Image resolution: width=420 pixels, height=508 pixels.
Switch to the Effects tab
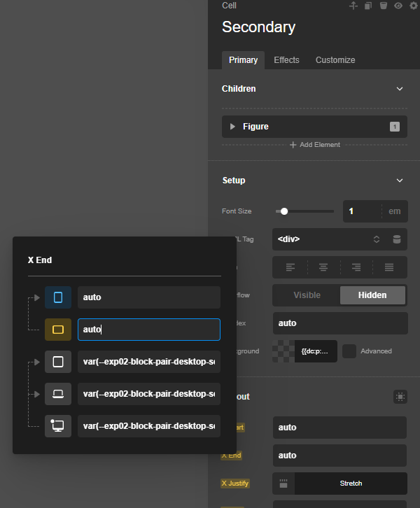point(286,60)
